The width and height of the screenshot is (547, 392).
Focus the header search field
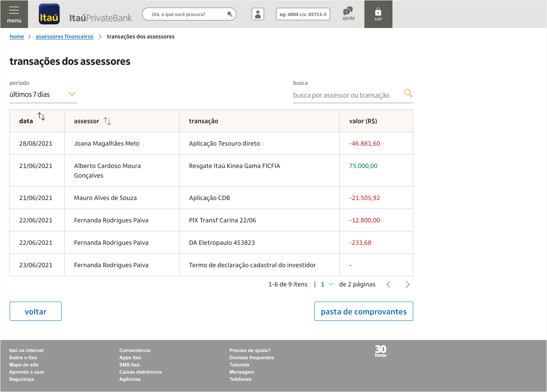click(189, 14)
